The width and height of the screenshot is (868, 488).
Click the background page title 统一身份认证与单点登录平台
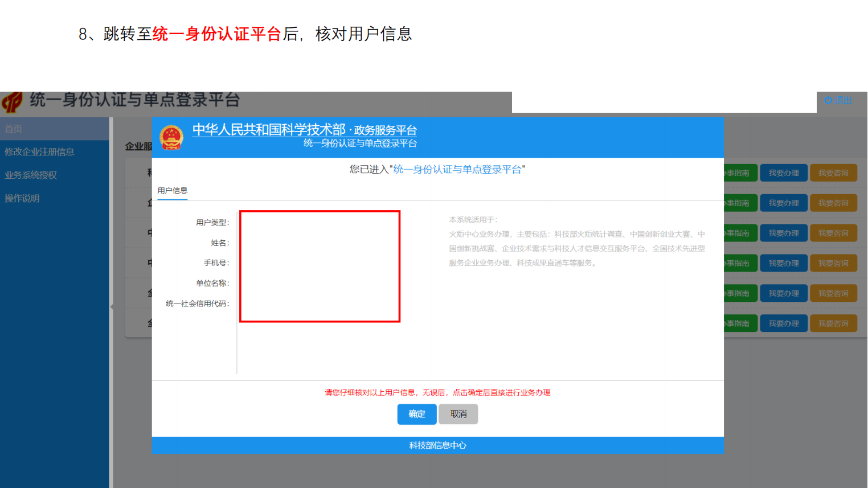click(135, 100)
